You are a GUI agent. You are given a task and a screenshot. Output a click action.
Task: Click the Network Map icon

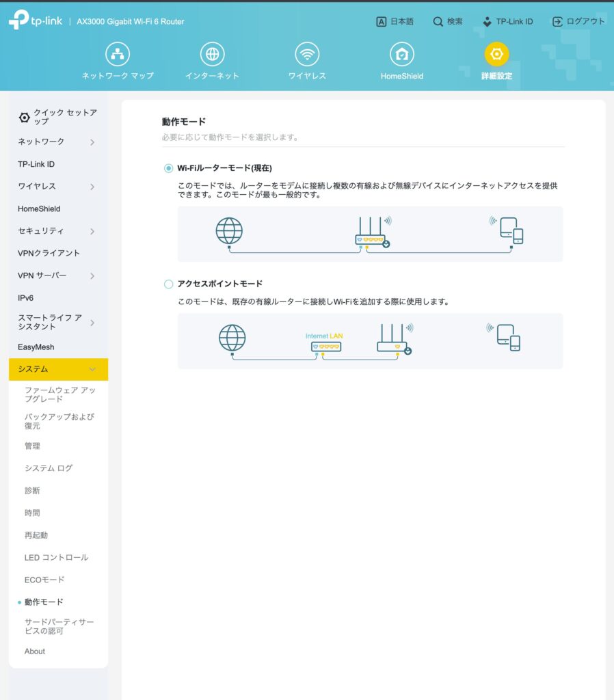[118, 55]
